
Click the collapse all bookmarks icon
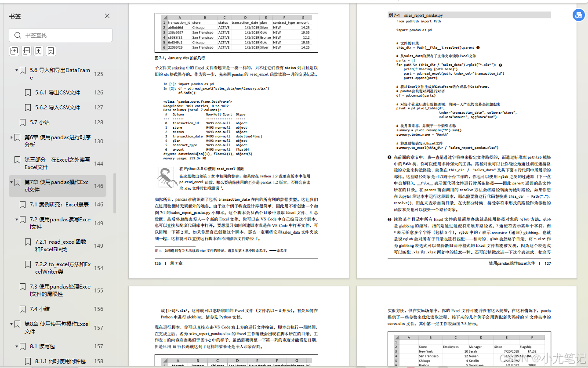click(26, 51)
